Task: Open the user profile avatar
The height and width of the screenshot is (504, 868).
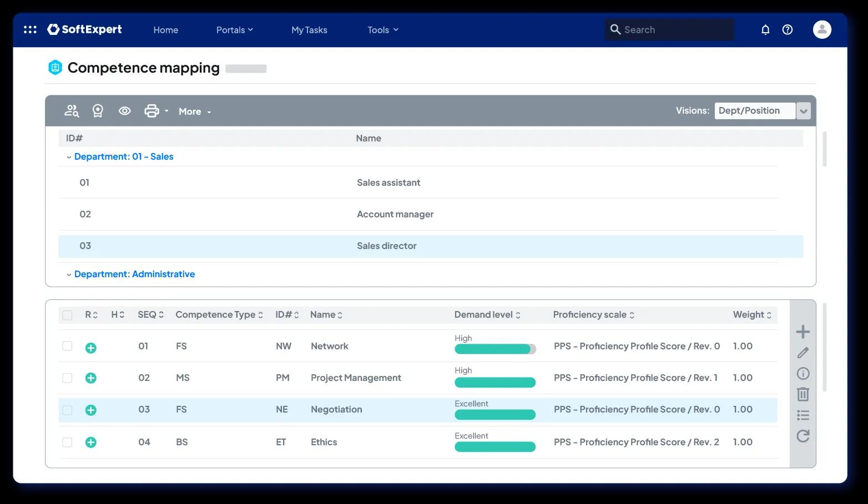Action: [822, 29]
